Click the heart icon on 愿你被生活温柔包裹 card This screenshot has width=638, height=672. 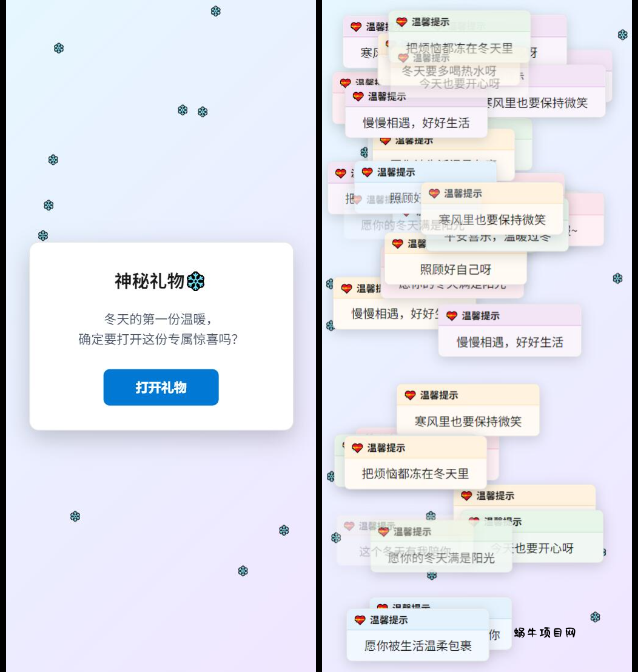[x=360, y=620]
